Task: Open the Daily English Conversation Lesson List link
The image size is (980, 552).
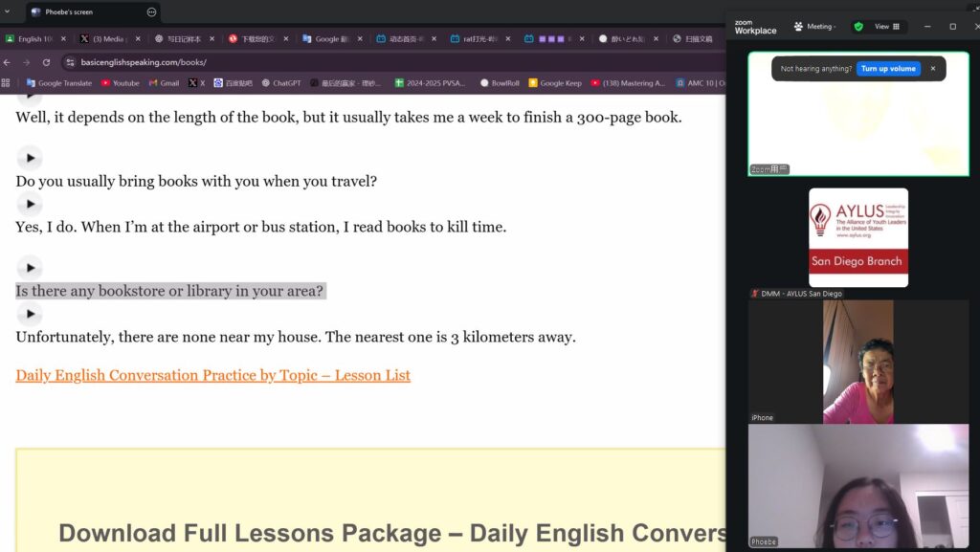Action: coord(212,375)
